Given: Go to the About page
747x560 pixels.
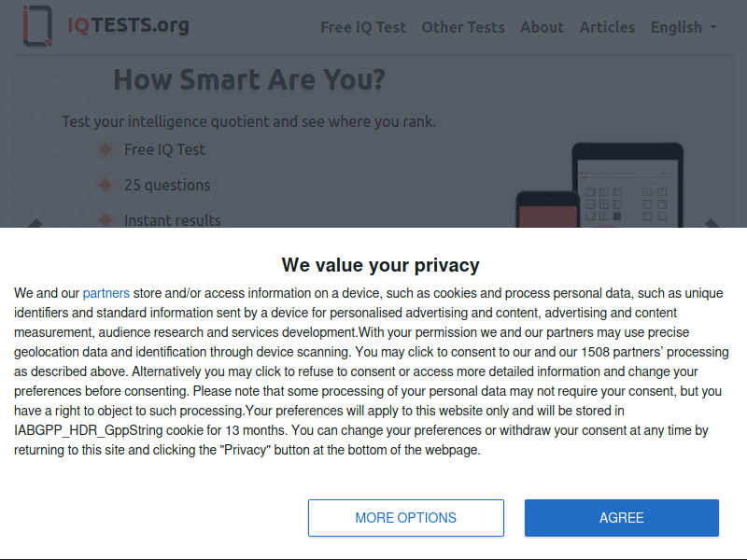Looking at the screenshot, I should click(543, 27).
